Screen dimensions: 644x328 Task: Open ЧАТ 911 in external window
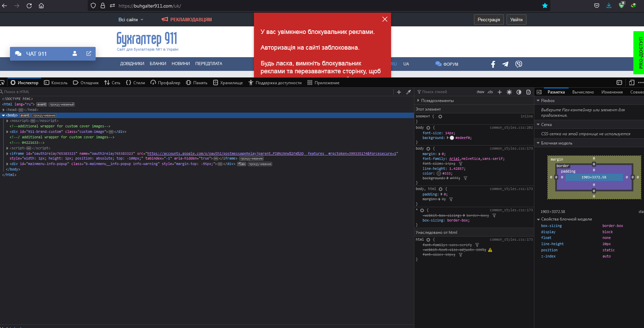pos(89,53)
